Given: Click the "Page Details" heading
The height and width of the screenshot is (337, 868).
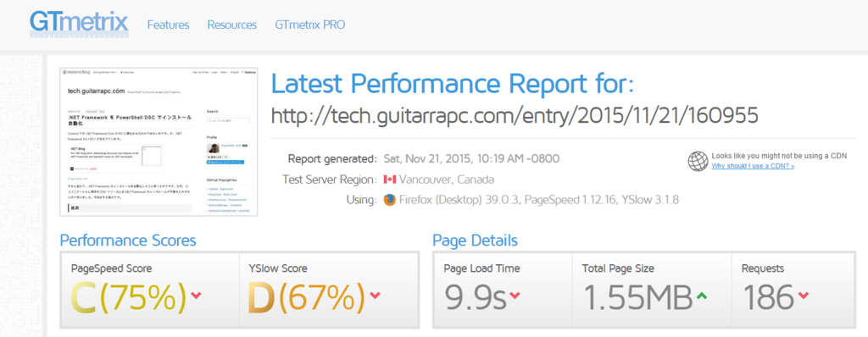Looking at the screenshot, I should pyautogui.click(x=475, y=240).
